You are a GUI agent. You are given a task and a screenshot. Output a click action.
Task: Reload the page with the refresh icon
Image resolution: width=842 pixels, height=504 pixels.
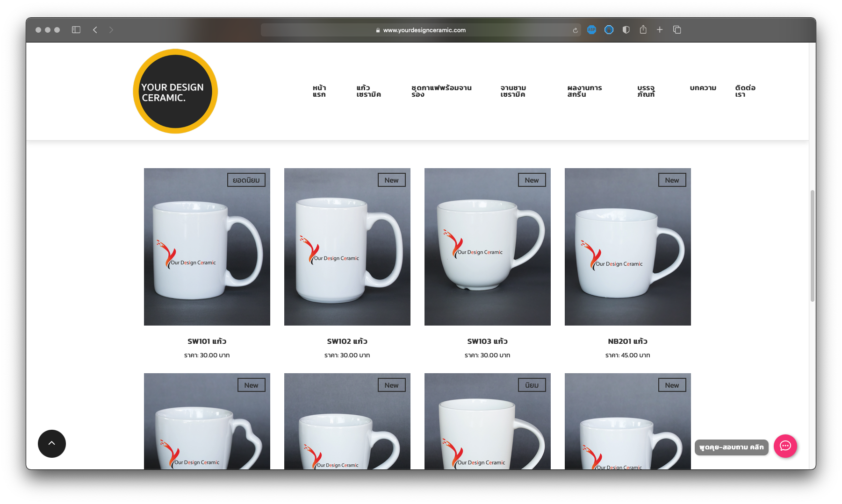tap(575, 30)
